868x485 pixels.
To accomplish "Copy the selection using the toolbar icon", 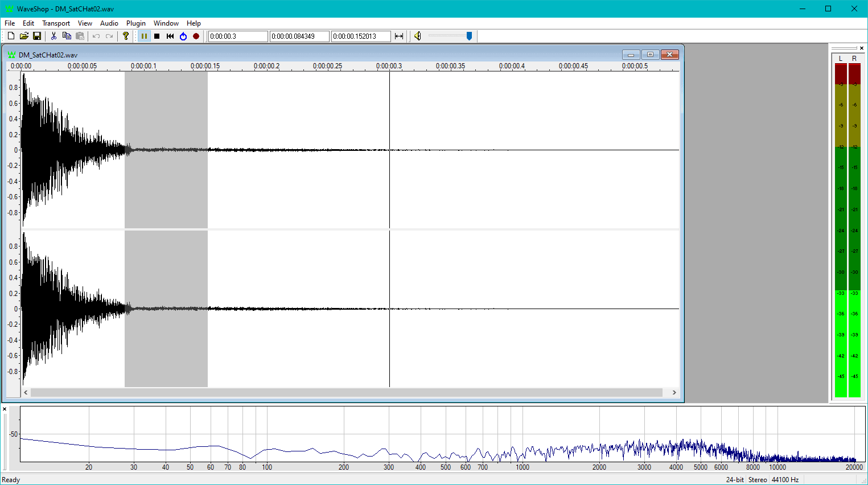I will pos(67,36).
